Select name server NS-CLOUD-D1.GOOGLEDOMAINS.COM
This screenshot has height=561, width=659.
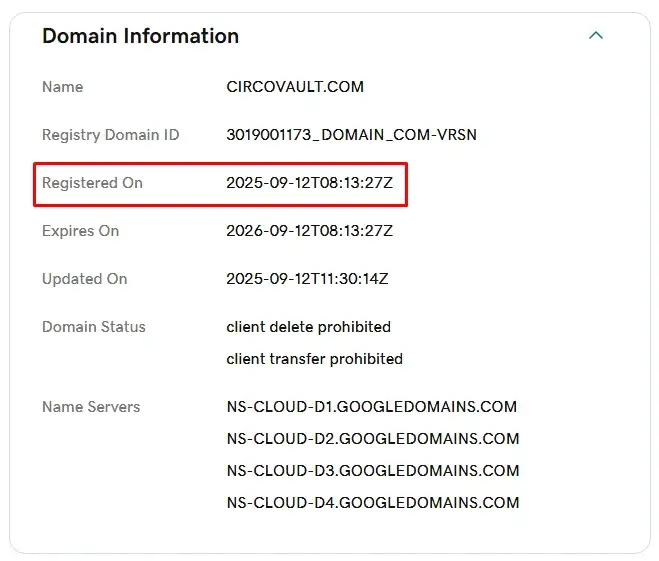coord(372,407)
